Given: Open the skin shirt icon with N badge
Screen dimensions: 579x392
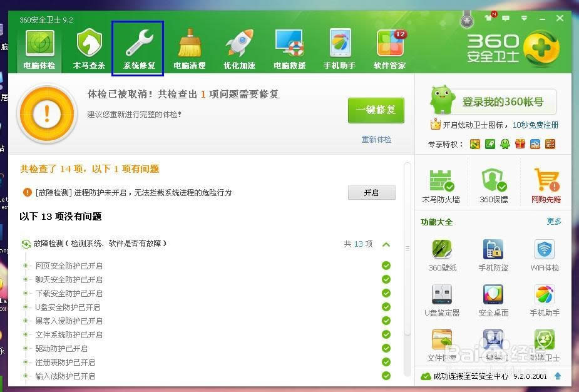Looking at the screenshot, I should point(489,17).
